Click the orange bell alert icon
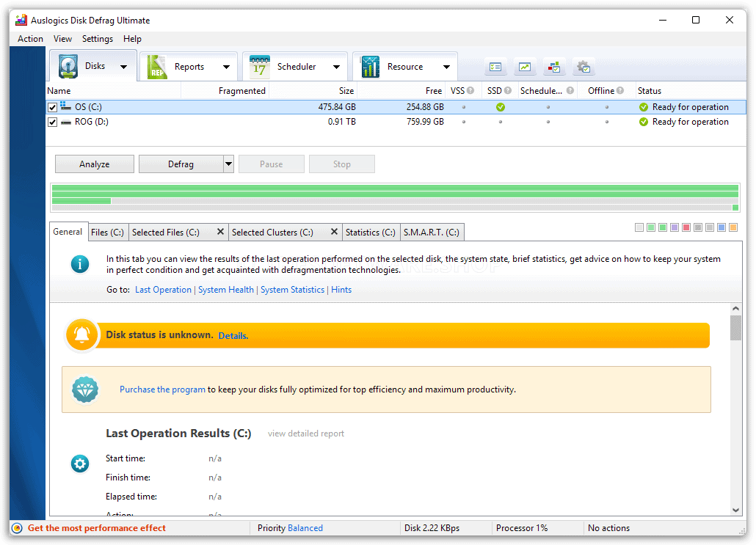The height and width of the screenshot is (545, 756). 81,335
